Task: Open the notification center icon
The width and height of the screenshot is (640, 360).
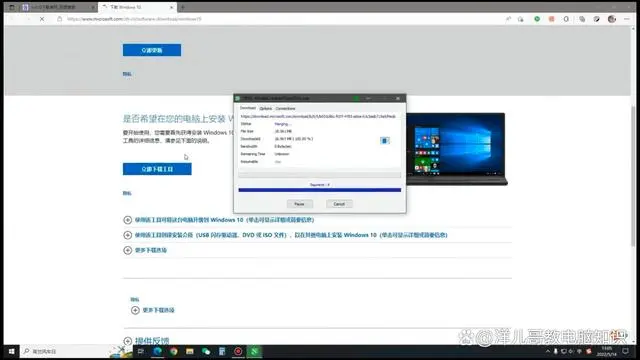Action: (626, 351)
